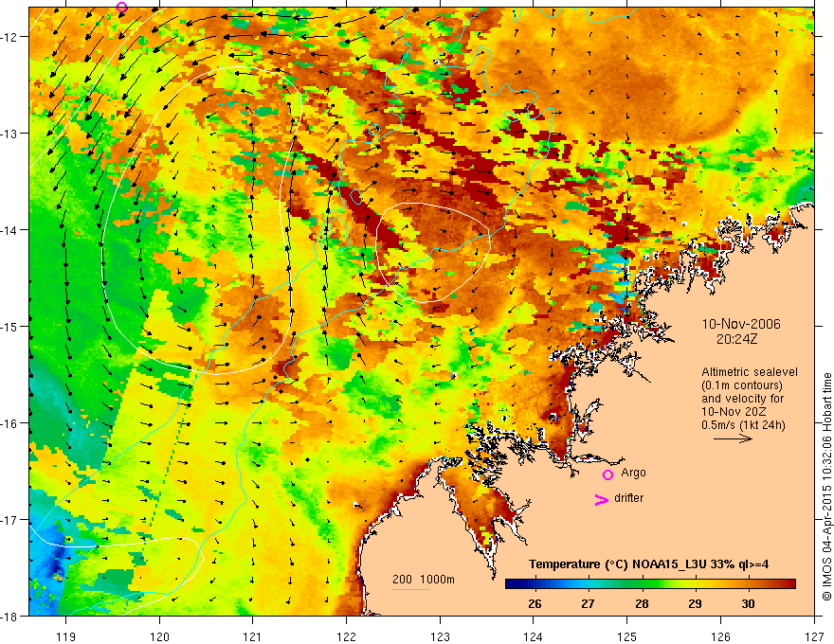
Task: Click the "Argo" legend label
Action: pyautogui.click(x=633, y=473)
